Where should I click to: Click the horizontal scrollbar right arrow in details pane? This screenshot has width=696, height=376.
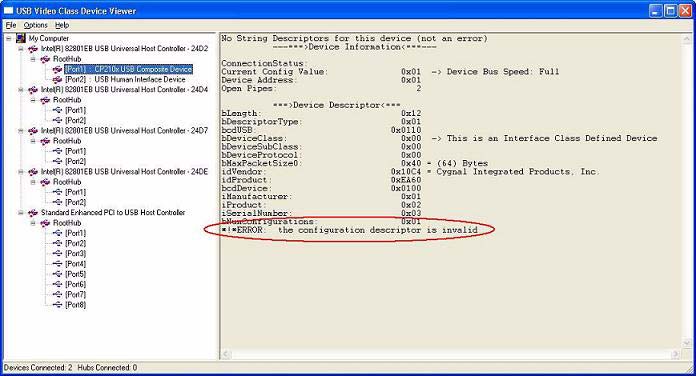tap(676, 354)
